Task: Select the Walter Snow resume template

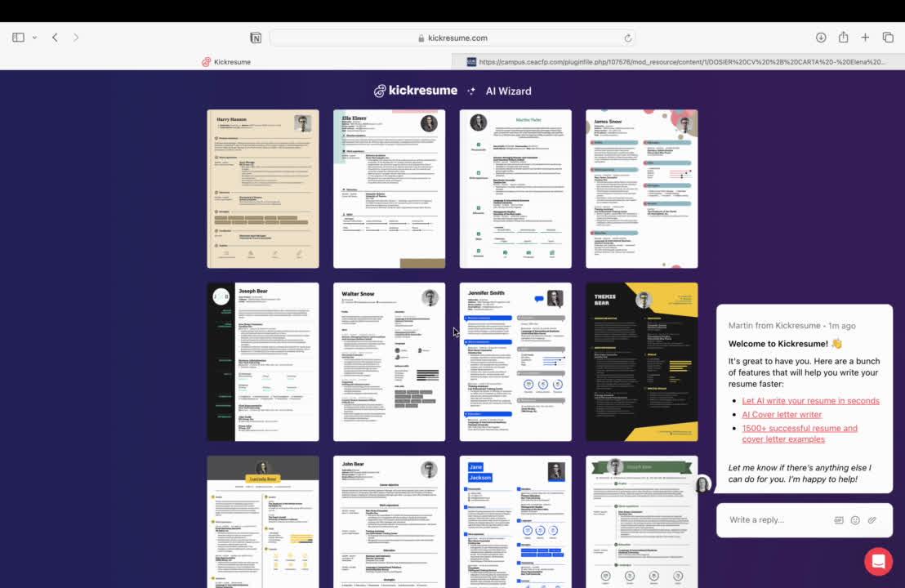Action: coord(389,362)
